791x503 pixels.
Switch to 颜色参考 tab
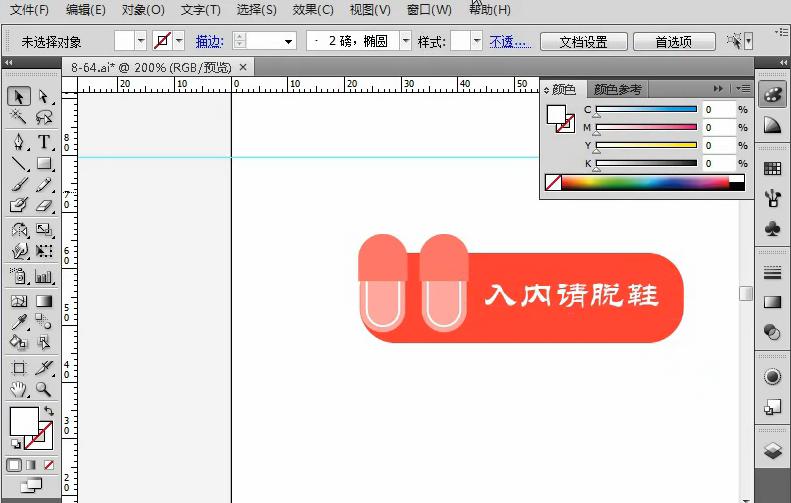(x=617, y=89)
